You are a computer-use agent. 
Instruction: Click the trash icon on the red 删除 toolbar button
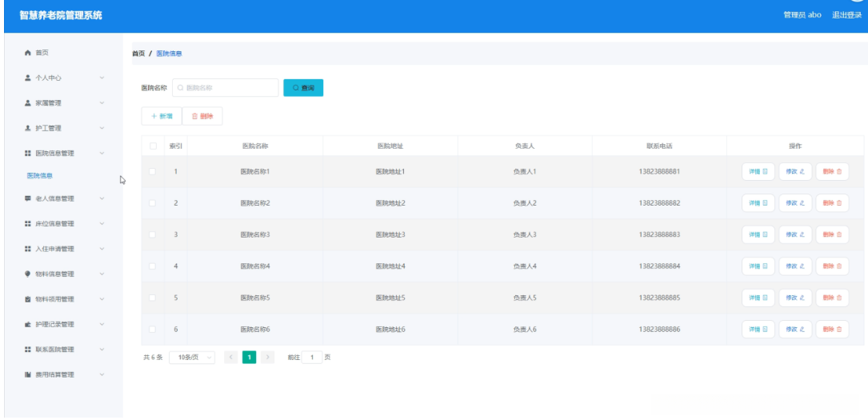[x=194, y=116]
